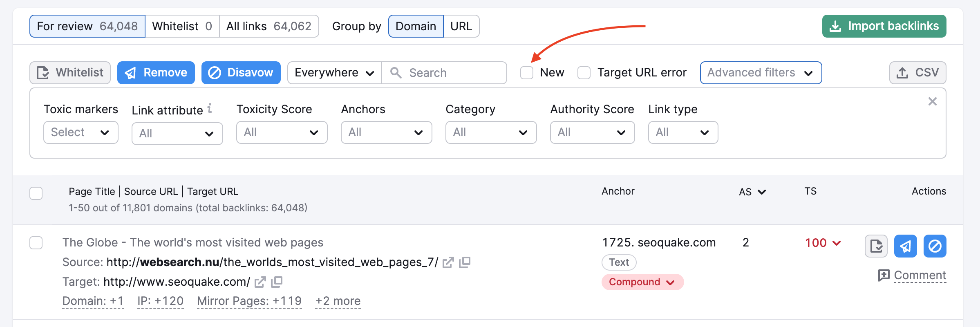Enable the New filter checkbox
This screenshot has height=327, width=980.
(x=526, y=73)
